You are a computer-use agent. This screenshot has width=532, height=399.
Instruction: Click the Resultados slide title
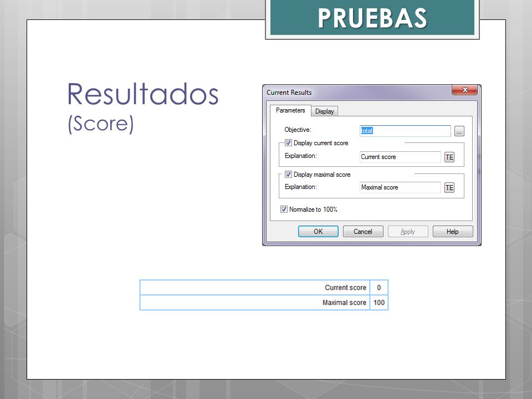143,94
